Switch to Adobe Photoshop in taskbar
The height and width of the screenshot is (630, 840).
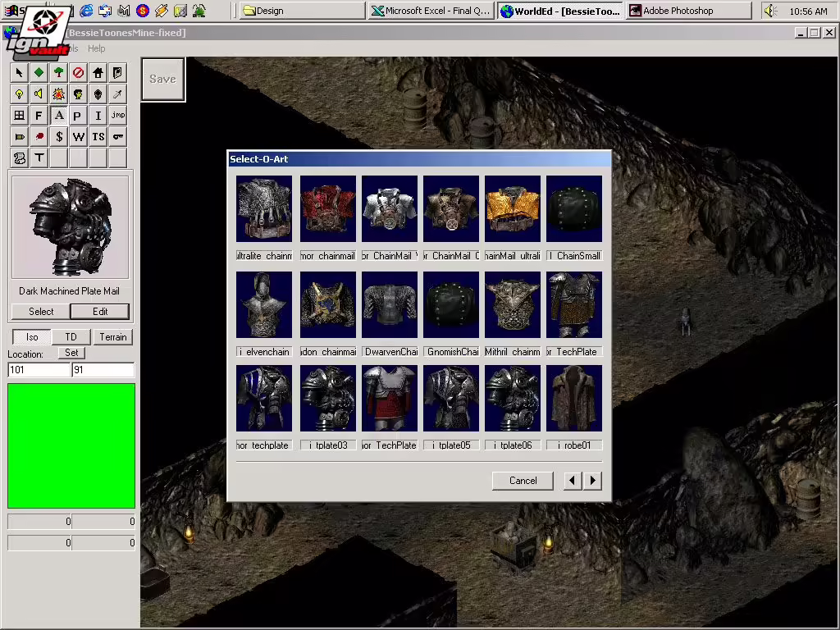point(688,11)
